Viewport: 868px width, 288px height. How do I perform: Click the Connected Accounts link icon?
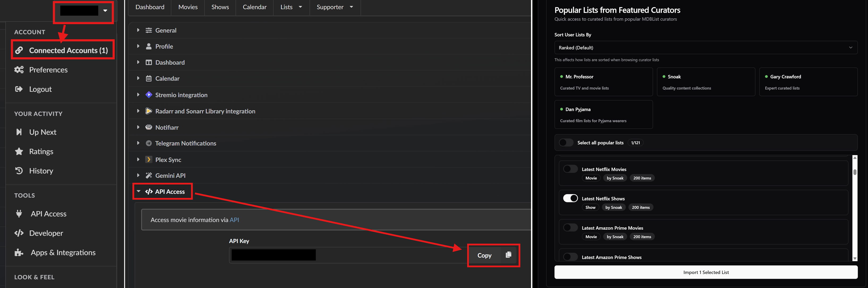point(19,50)
